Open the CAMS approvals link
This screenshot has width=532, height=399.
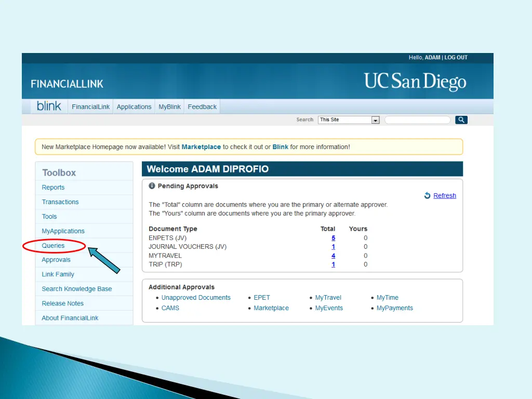coord(170,308)
